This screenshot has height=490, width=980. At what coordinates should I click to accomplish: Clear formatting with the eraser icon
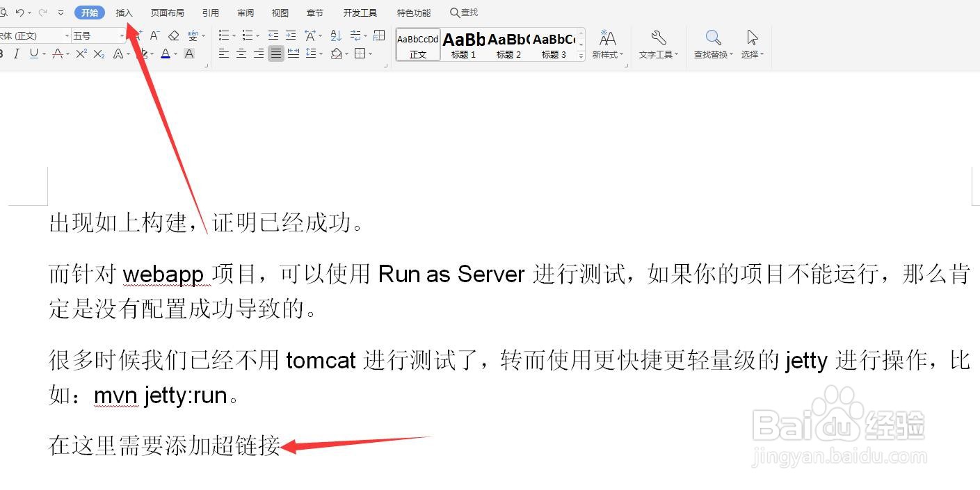pyautogui.click(x=174, y=35)
